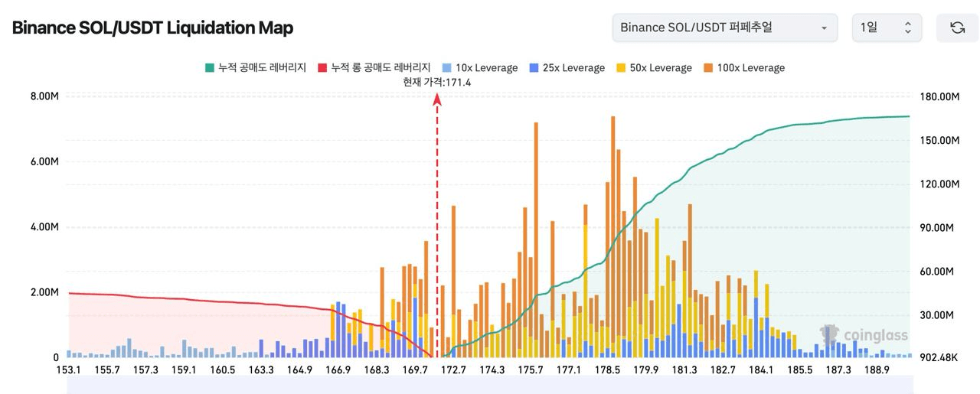Image resolution: width=980 pixels, height=394 pixels.
Task: Click the red dashed current price line
Action: tap(437, 226)
